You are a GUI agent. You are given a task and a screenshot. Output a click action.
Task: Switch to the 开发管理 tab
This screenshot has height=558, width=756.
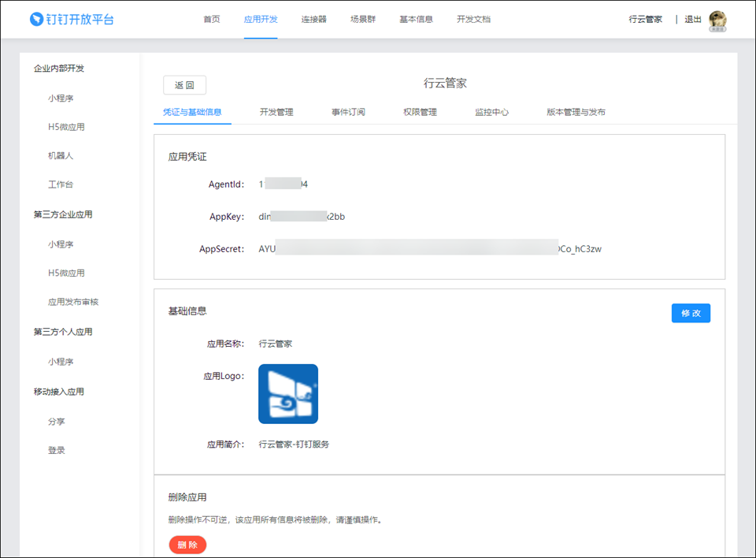coord(276,112)
